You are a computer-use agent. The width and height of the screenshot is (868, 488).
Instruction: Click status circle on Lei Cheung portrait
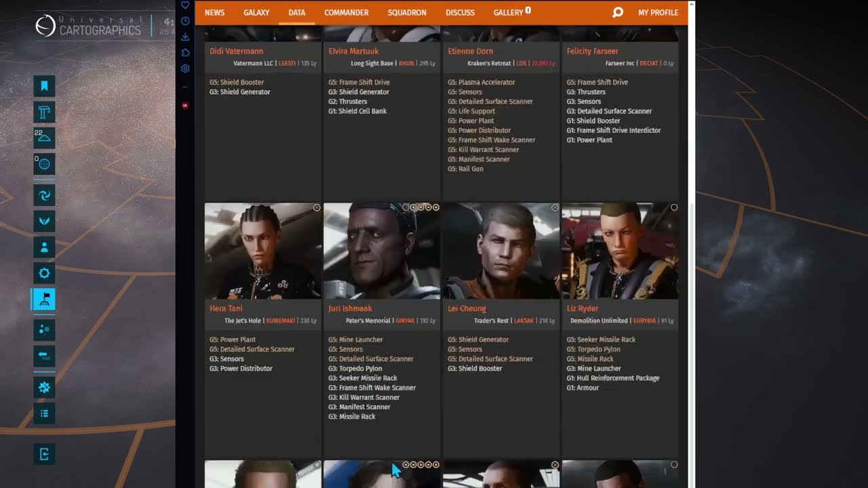pyautogui.click(x=555, y=207)
